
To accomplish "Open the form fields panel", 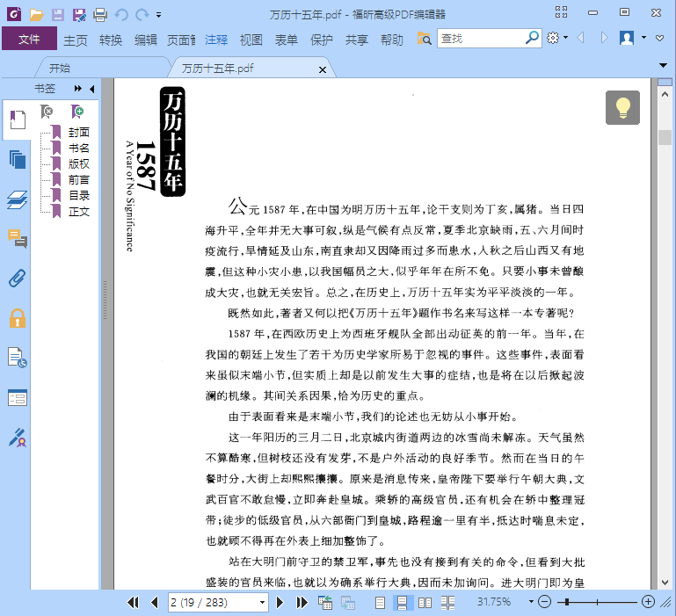I will coord(18,398).
